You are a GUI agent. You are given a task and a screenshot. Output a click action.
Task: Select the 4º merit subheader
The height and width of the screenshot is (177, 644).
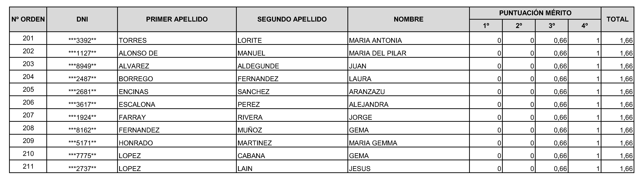tap(584, 25)
